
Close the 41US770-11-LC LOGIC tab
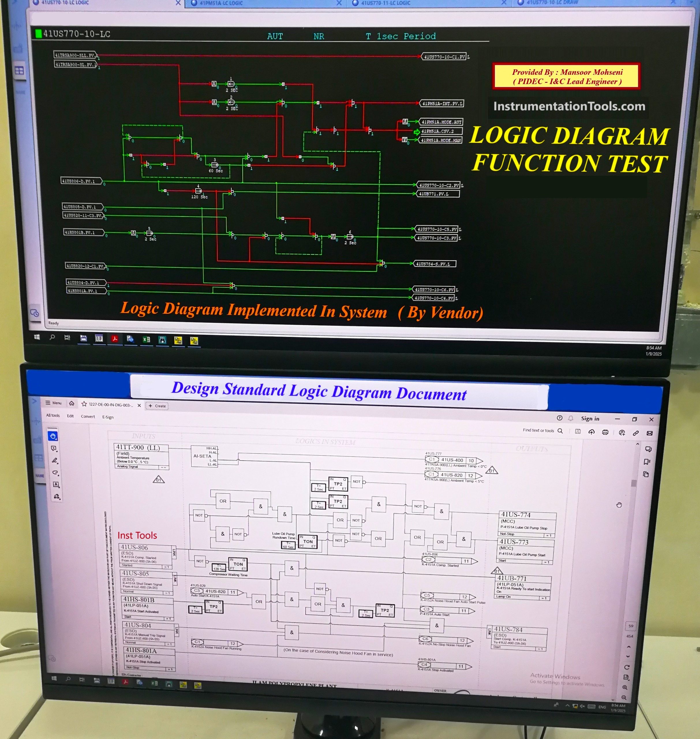tap(504, 3)
